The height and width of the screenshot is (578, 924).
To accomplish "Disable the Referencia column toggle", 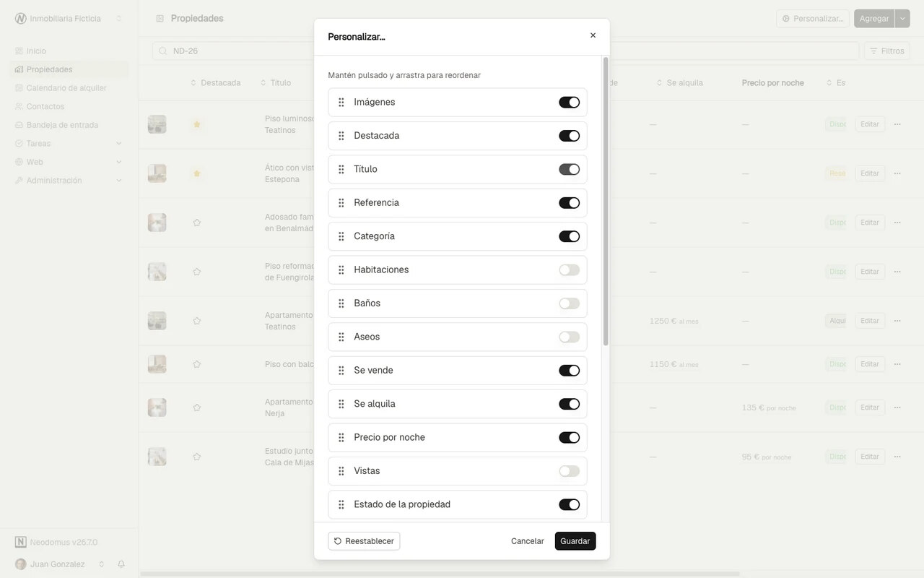I will (x=569, y=203).
